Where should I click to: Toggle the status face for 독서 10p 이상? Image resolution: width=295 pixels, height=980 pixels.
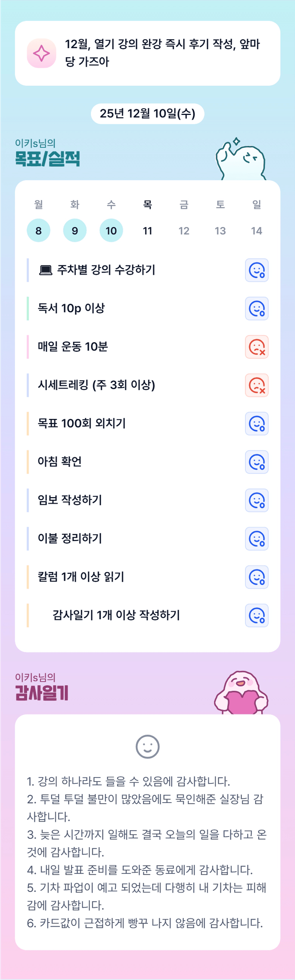pos(256,309)
